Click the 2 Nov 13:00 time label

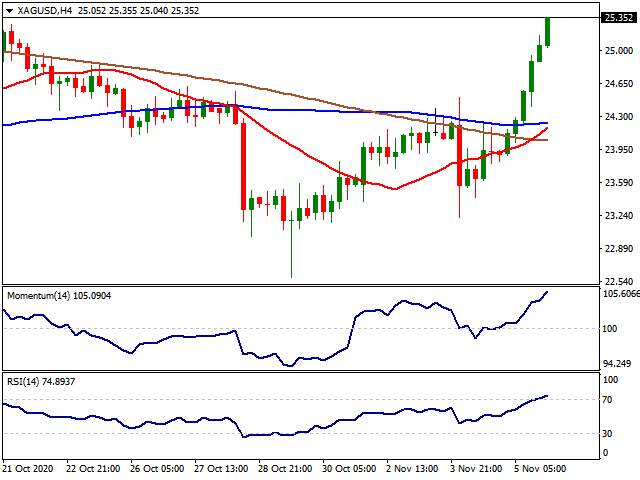[412, 469]
